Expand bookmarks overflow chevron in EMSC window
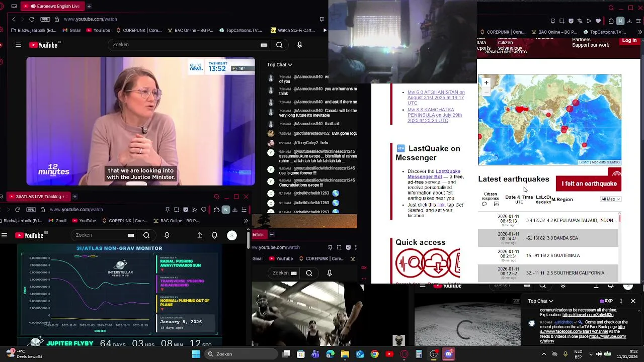Image resolution: width=644 pixels, height=362 pixels. [x=640, y=32]
